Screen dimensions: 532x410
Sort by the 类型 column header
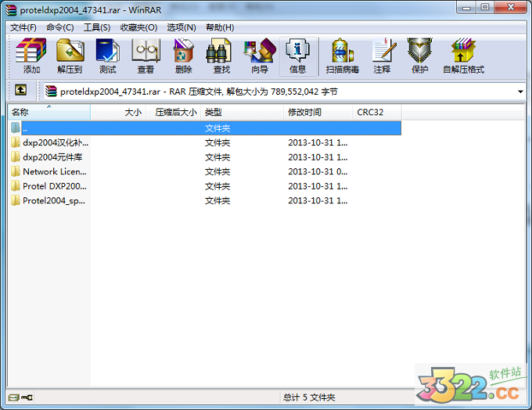[242, 112]
